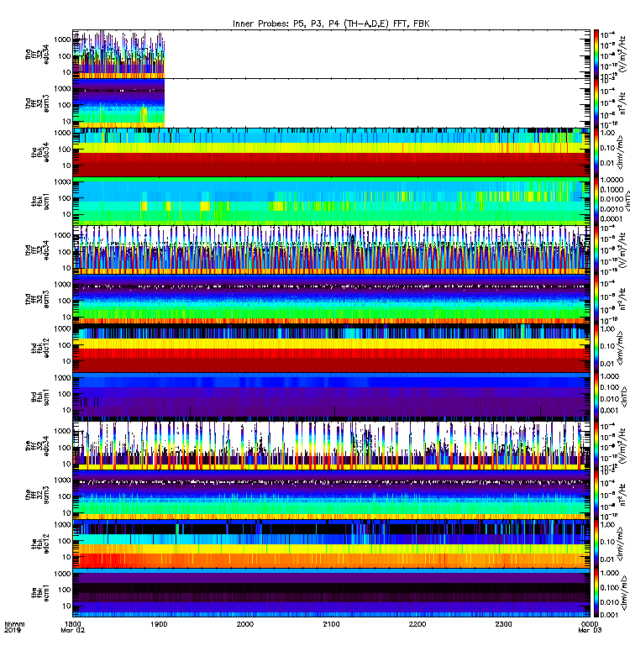Click inside the thd fff edc34 spectrogram
The height and width of the screenshot is (672, 630).
[x=331, y=249]
